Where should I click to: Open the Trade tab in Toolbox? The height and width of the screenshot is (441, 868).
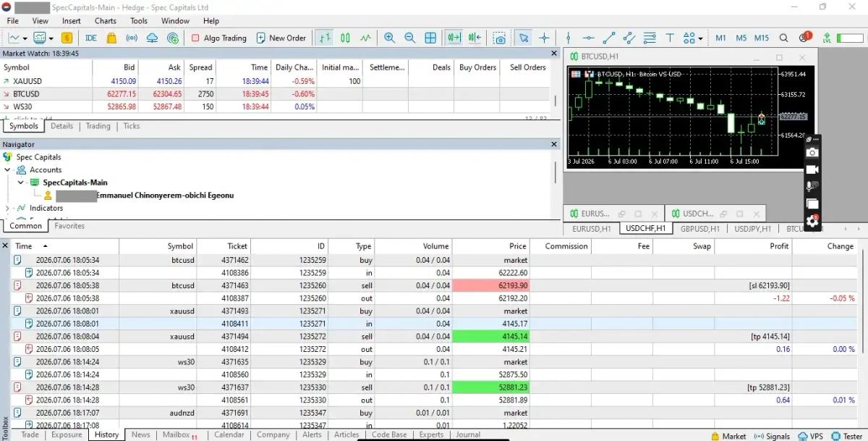30,434
